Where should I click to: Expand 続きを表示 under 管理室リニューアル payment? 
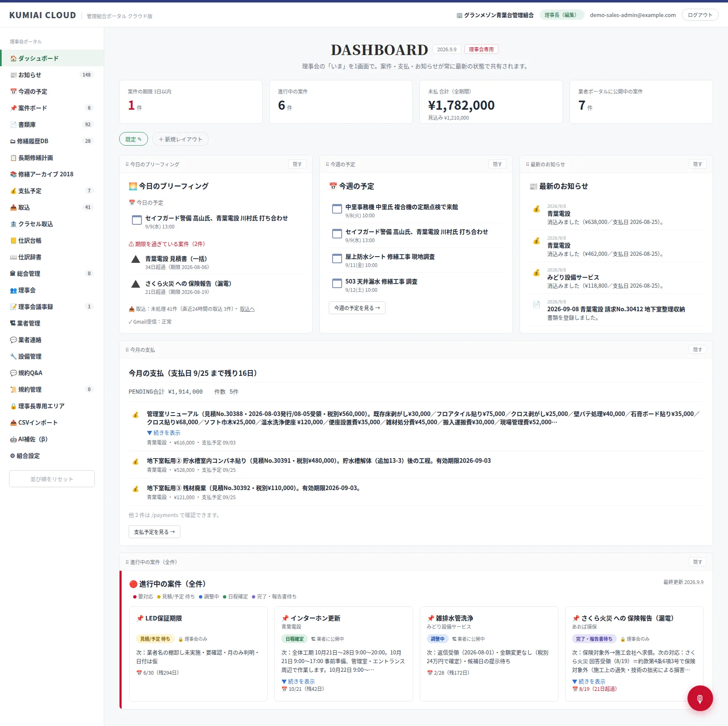164,433
